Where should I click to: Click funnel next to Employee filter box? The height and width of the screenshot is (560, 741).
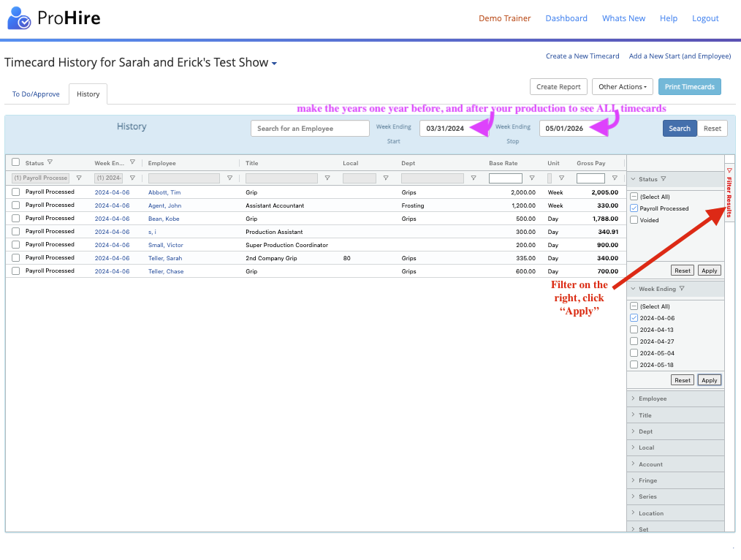[229, 178]
